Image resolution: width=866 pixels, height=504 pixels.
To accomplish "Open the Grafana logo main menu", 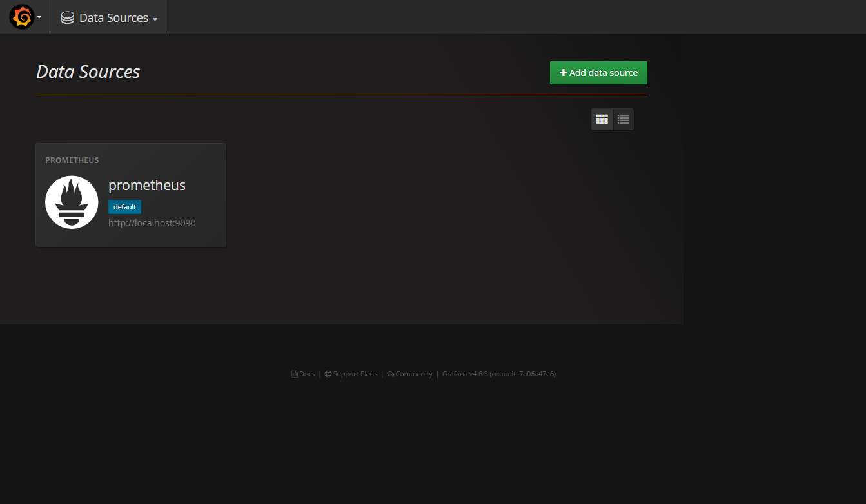I will 21,17.
